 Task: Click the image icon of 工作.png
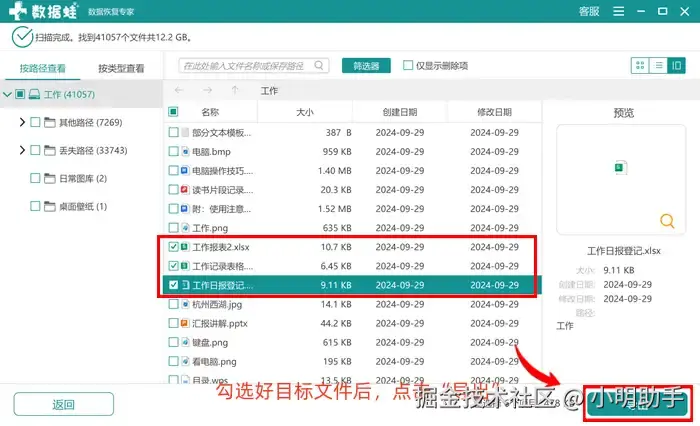185,228
